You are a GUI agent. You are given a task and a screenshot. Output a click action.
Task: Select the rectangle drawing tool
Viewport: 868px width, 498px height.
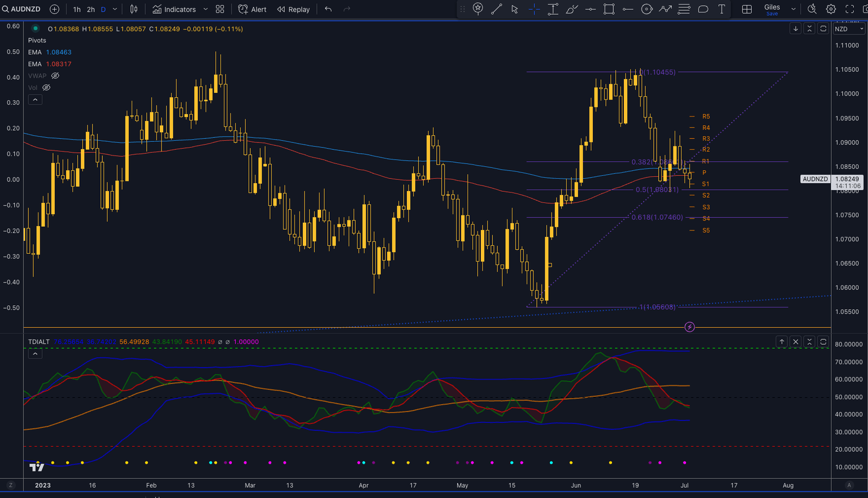pos(609,9)
